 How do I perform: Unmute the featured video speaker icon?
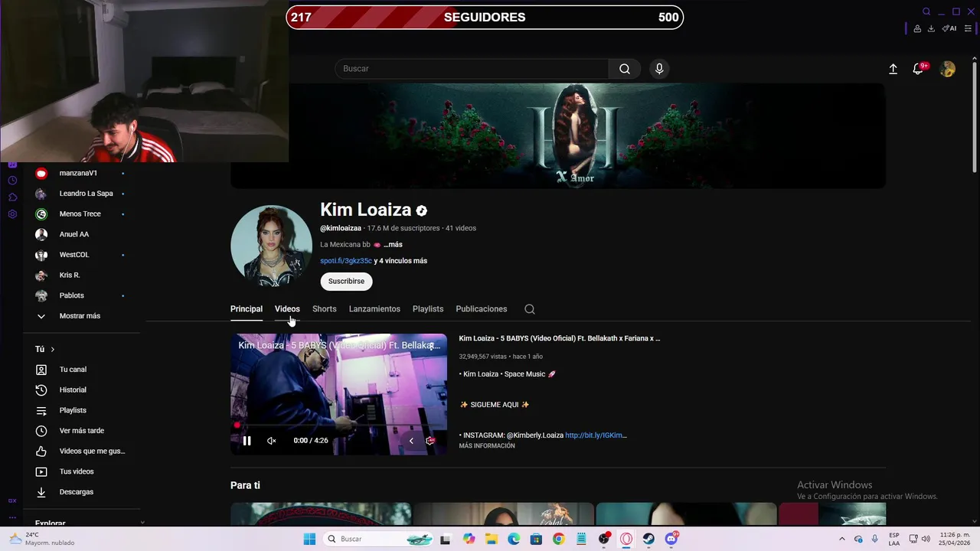pos(271,441)
